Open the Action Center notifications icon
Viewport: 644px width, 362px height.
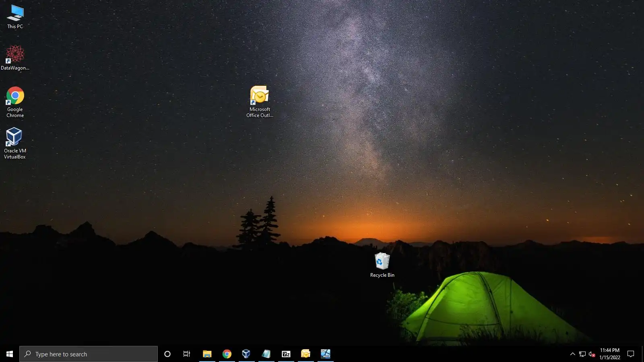pyautogui.click(x=631, y=354)
